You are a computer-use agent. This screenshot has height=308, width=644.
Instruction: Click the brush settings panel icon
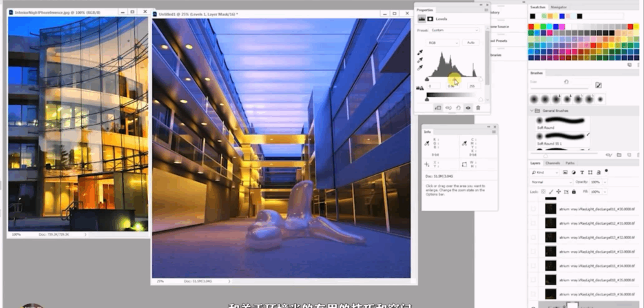coord(599,85)
